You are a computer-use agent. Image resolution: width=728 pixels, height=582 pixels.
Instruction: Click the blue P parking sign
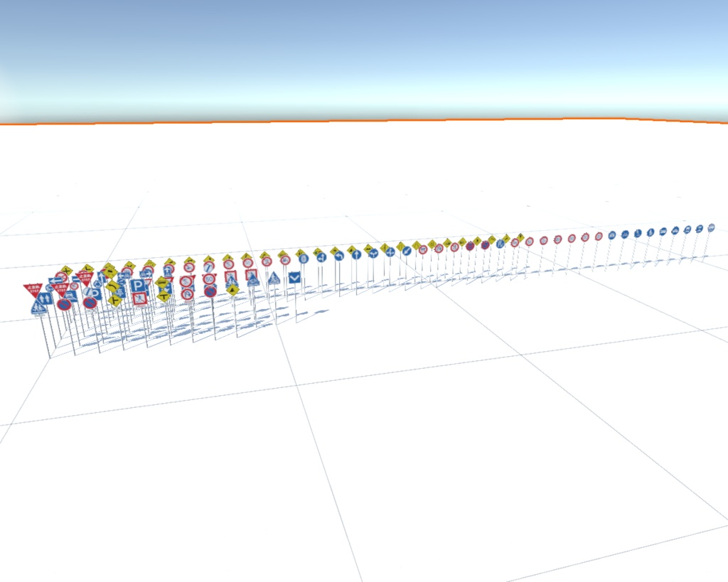coord(139,285)
